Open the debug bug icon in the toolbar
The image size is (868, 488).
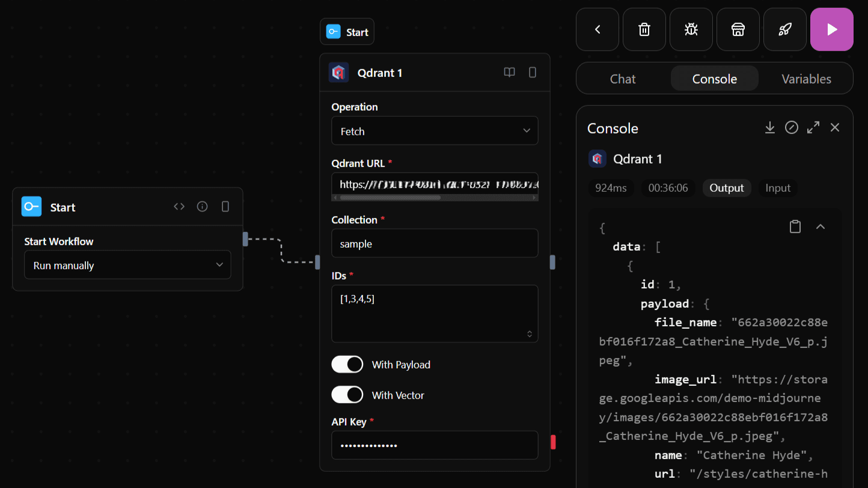691,29
